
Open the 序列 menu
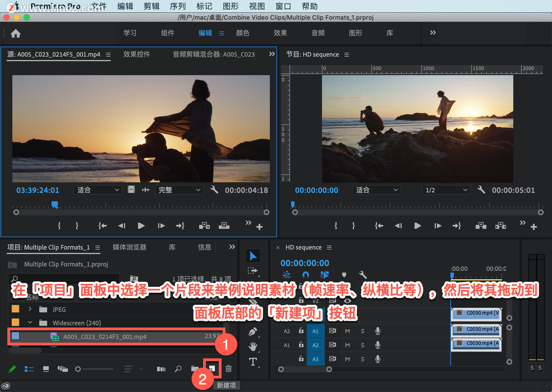178,6
